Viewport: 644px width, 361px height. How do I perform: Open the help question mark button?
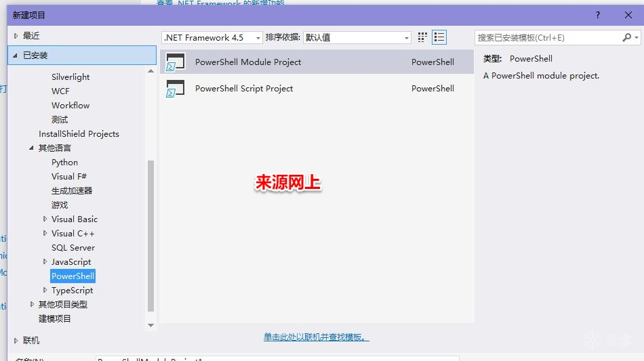click(598, 15)
